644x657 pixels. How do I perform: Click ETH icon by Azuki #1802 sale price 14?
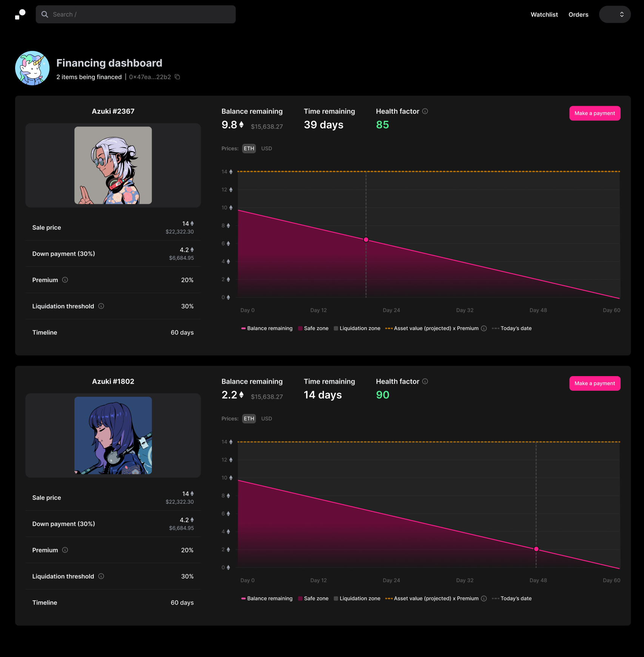click(192, 494)
